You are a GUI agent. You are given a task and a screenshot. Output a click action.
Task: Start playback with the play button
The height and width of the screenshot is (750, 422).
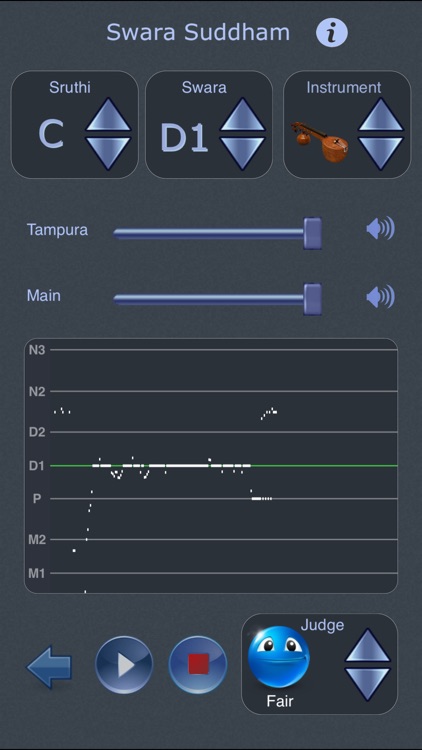[124, 665]
